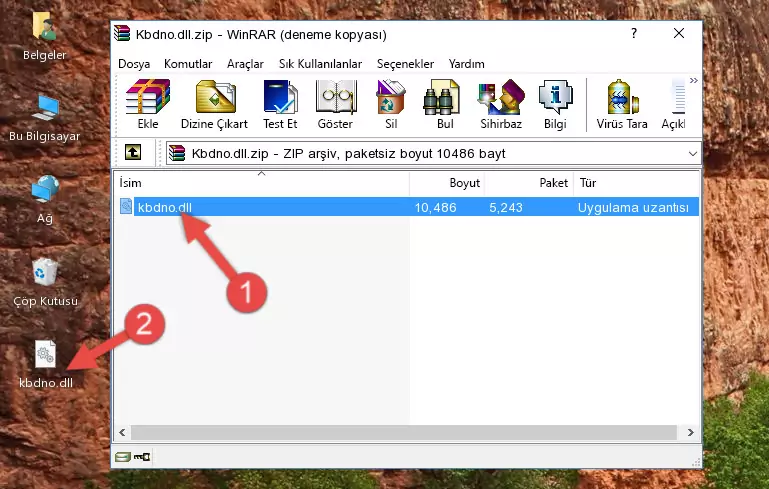Click the horizontal scrollbar left arrow
This screenshot has width=769, height=489.
point(122,432)
